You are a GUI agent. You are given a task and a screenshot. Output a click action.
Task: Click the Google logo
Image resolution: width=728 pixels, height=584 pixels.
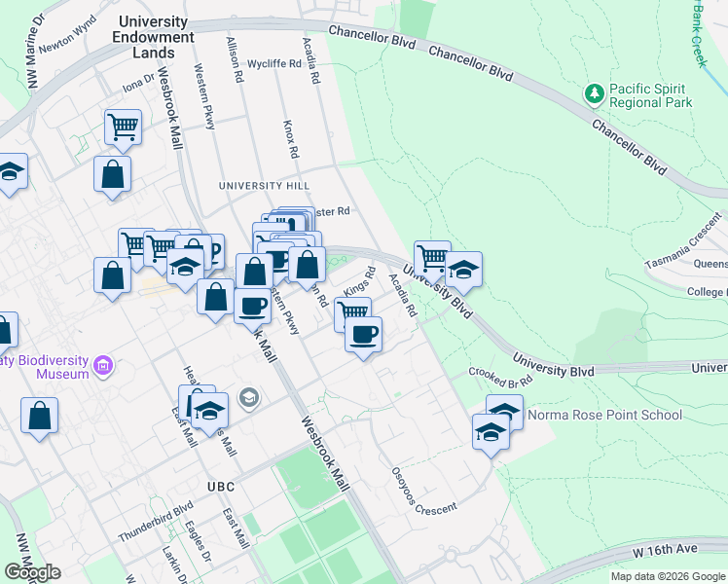tap(32, 573)
